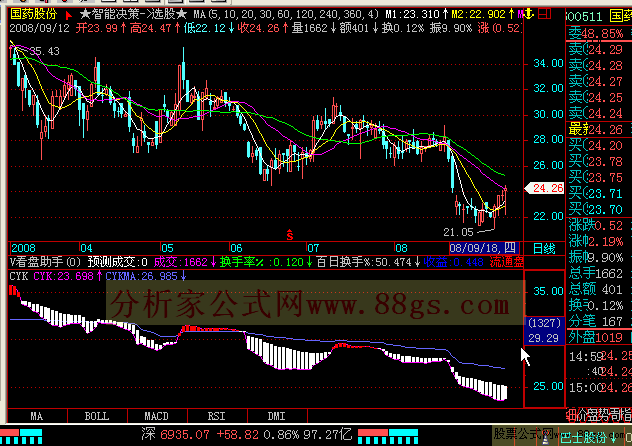This screenshot has height=446, width=632.
Task: Click the 最新 24.26 latest price row
Action: tap(599, 130)
